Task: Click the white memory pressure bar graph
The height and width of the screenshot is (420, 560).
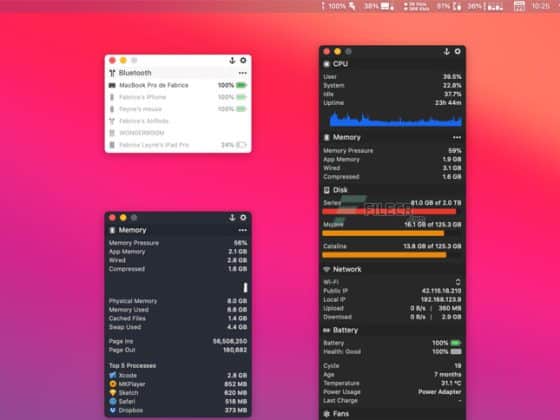Action: point(245,287)
